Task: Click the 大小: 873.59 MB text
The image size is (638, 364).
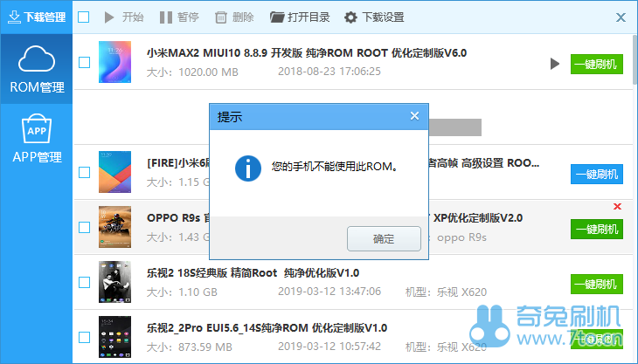Action: [x=189, y=347]
